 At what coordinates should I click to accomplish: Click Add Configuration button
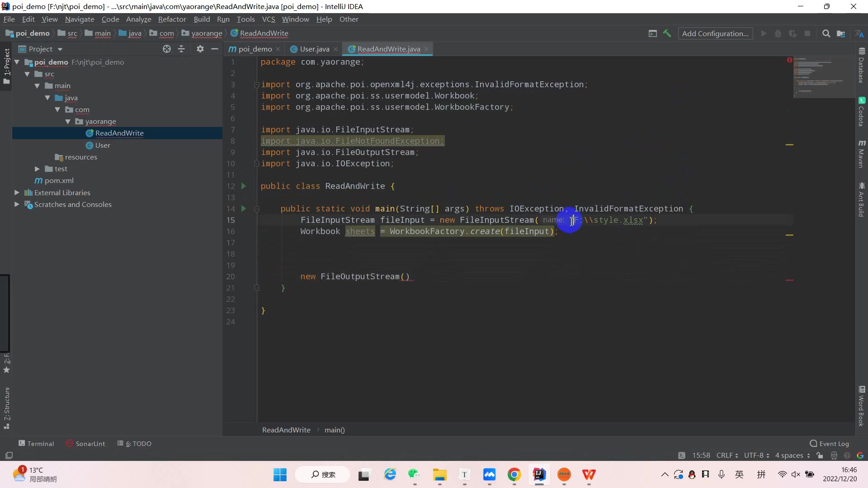tap(715, 33)
